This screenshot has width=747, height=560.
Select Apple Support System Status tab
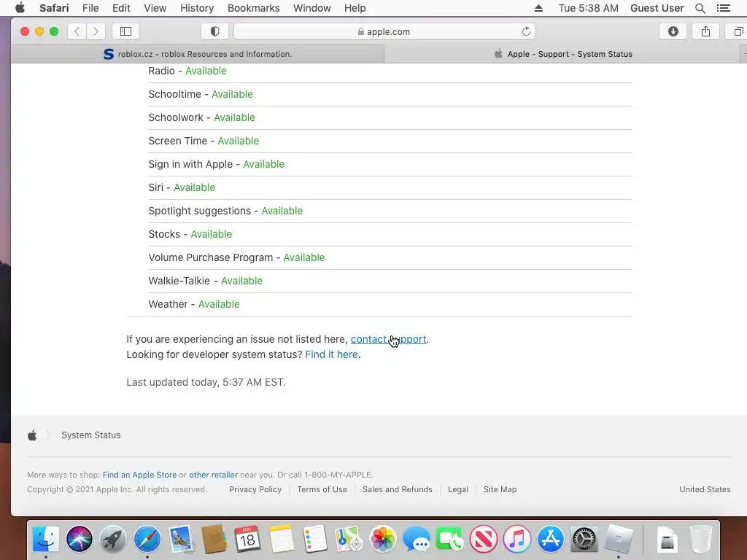(563, 54)
